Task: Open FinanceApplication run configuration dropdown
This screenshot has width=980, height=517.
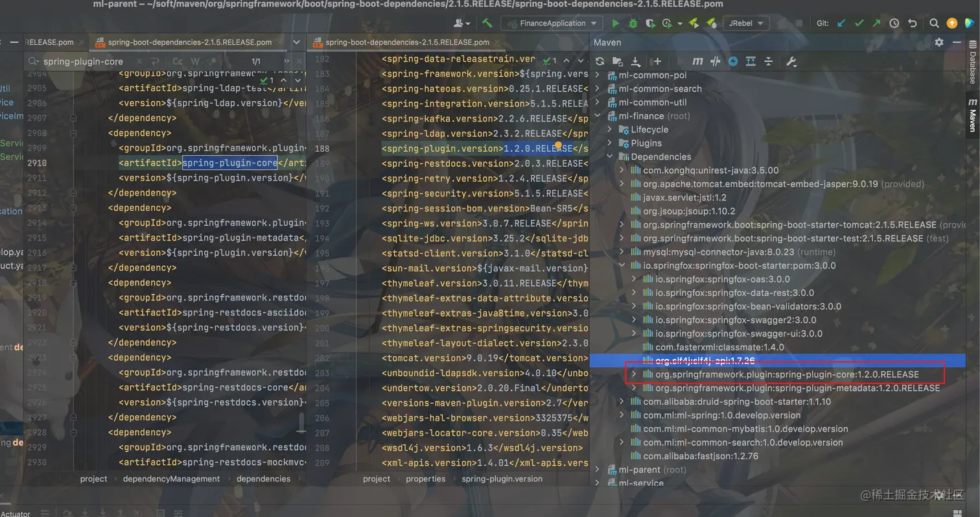Action: tap(552, 23)
